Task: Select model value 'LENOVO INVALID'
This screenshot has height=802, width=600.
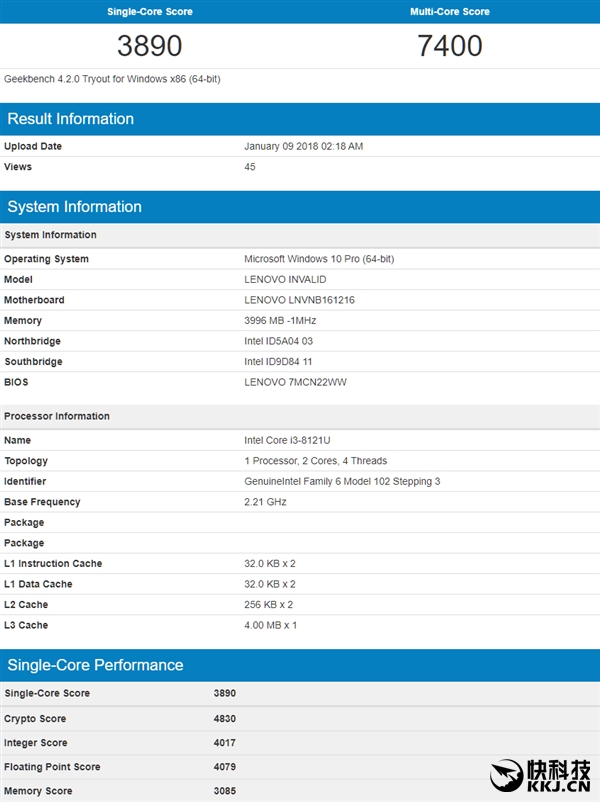Action: pyautogui.click(x=285, y=279)
